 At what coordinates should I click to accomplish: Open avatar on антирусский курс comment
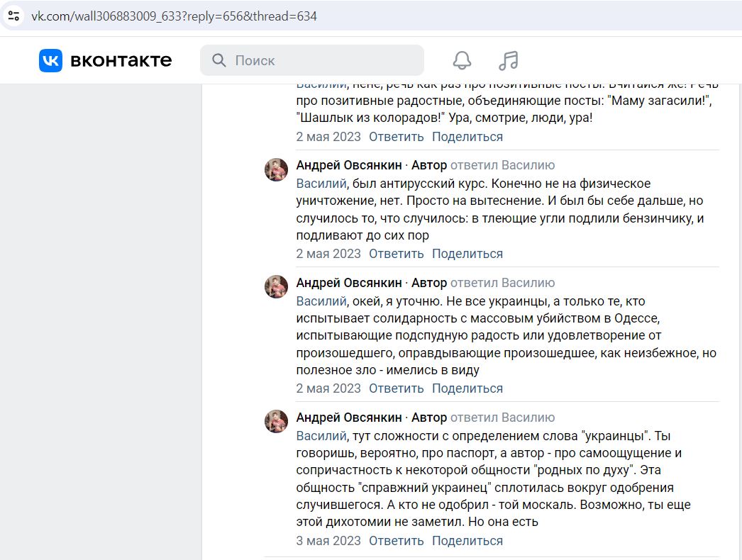pos(277,170)
